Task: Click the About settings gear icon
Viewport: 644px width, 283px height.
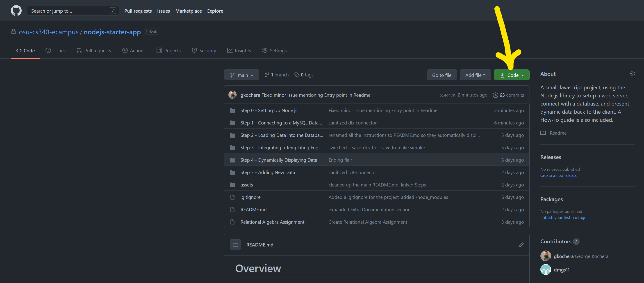Action: [633, 74]
